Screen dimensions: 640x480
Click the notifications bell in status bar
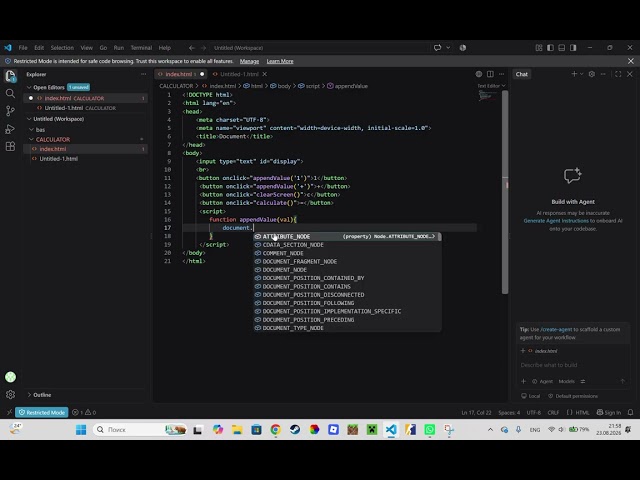[x=631, y=412]
